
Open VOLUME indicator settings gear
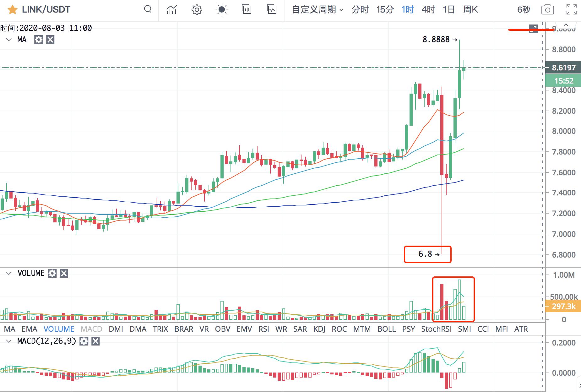coord(52,273)
